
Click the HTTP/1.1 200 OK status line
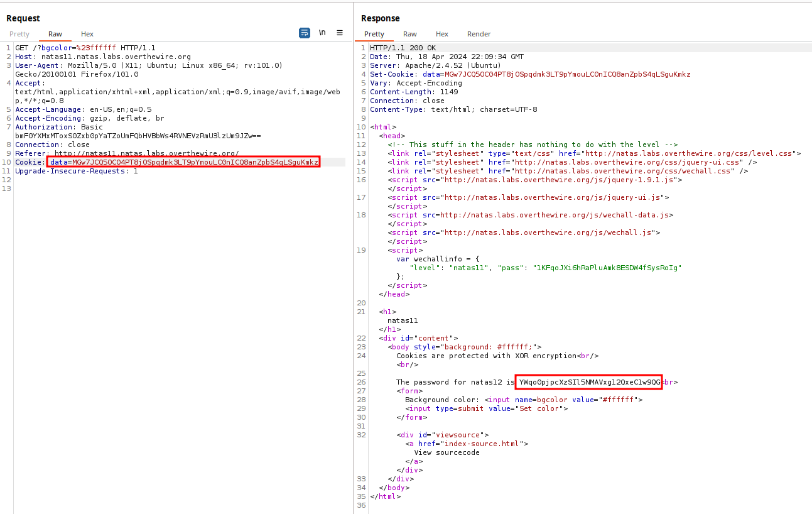coord(403,48)
